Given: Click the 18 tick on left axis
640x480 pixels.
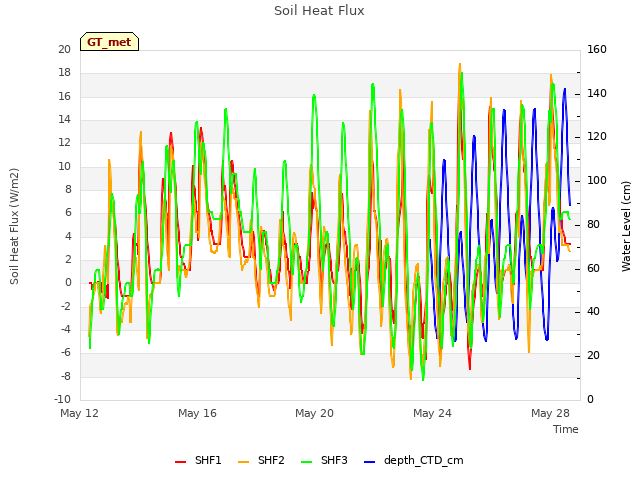Looking at the screenshot, I should point(64,73).
